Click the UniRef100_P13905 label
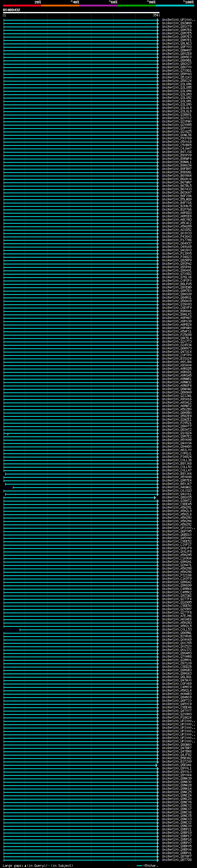 click(x=176, y=253)
